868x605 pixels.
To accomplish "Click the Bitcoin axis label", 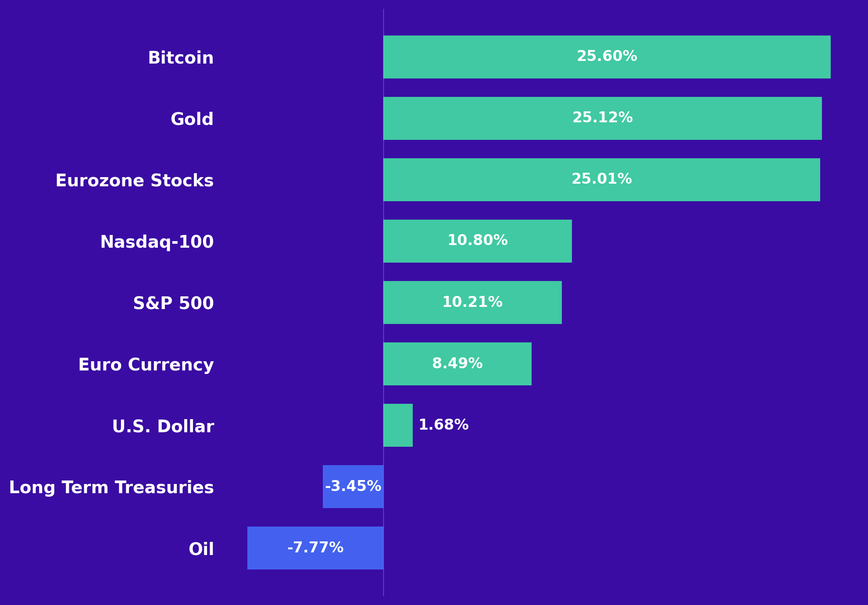I will click(181, 58).
